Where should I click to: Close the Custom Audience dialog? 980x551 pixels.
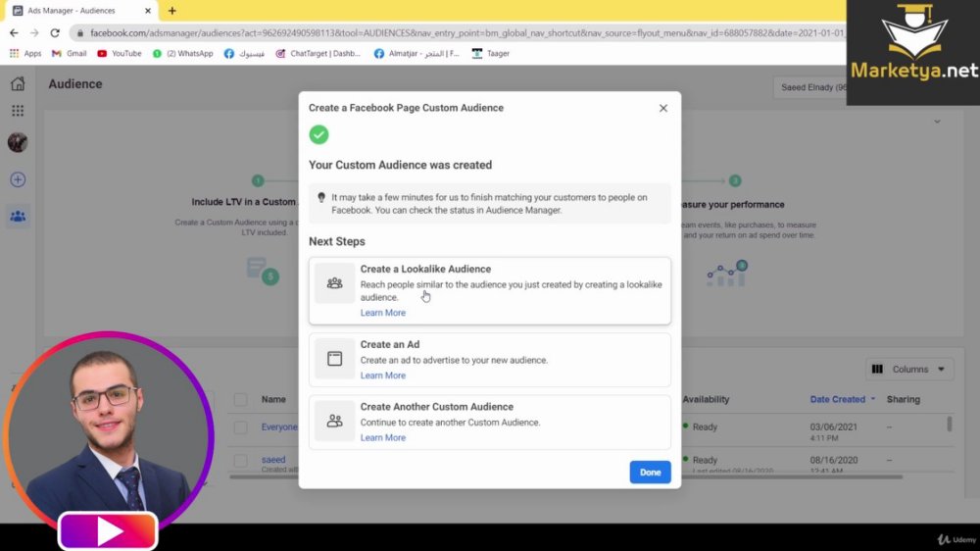point(663,108)
